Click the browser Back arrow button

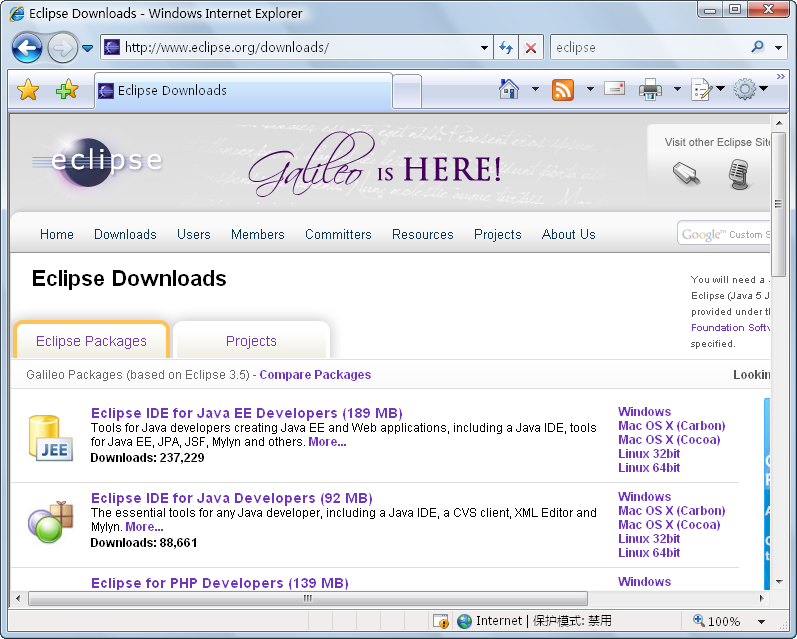[x=27, y=47]
